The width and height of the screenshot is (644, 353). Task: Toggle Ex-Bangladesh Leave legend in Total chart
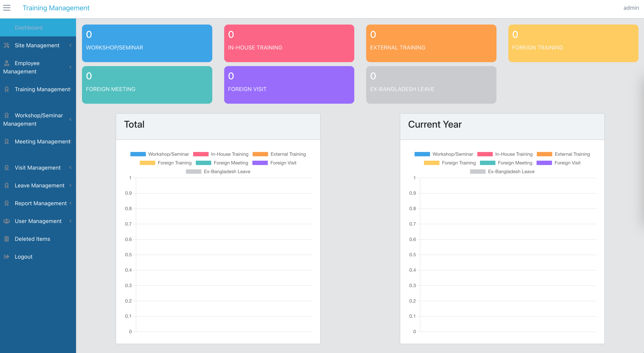(x=218, y=172)
